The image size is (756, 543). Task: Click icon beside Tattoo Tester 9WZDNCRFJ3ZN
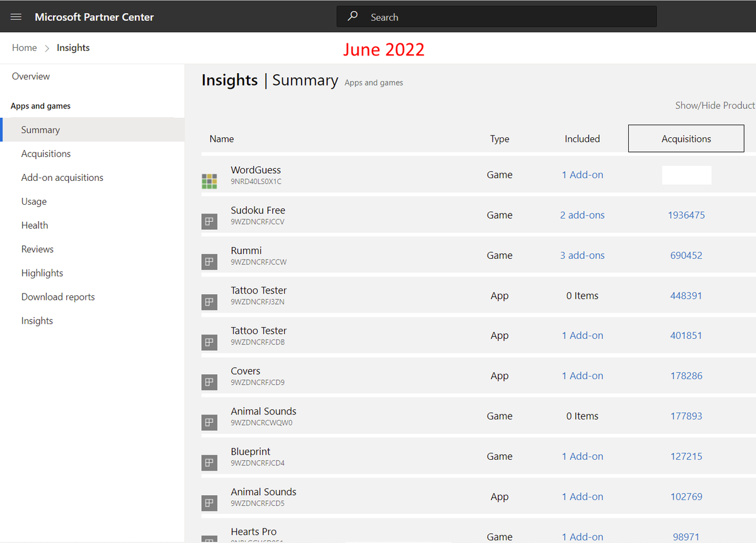[209, 302]
